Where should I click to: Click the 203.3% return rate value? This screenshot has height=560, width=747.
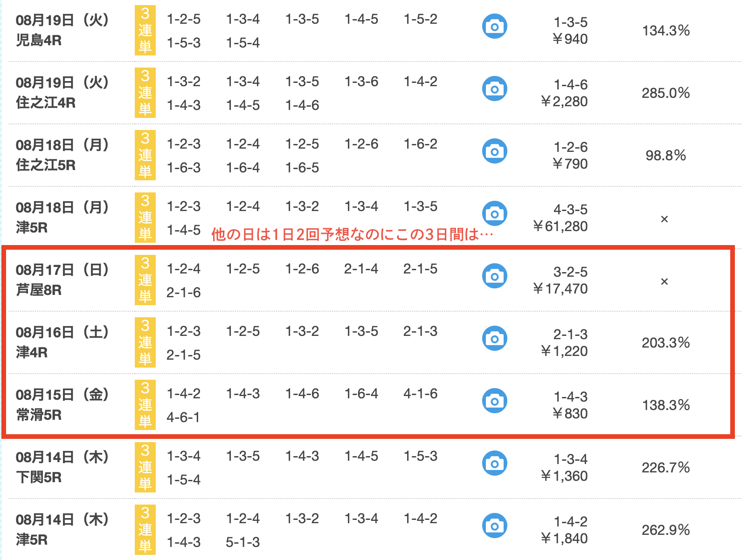pos(665,343)
